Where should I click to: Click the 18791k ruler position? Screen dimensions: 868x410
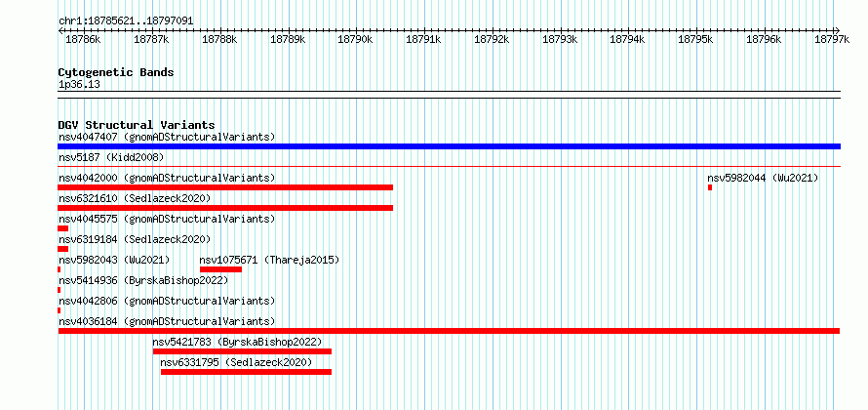pyautogui.click(x=423, y=39)
